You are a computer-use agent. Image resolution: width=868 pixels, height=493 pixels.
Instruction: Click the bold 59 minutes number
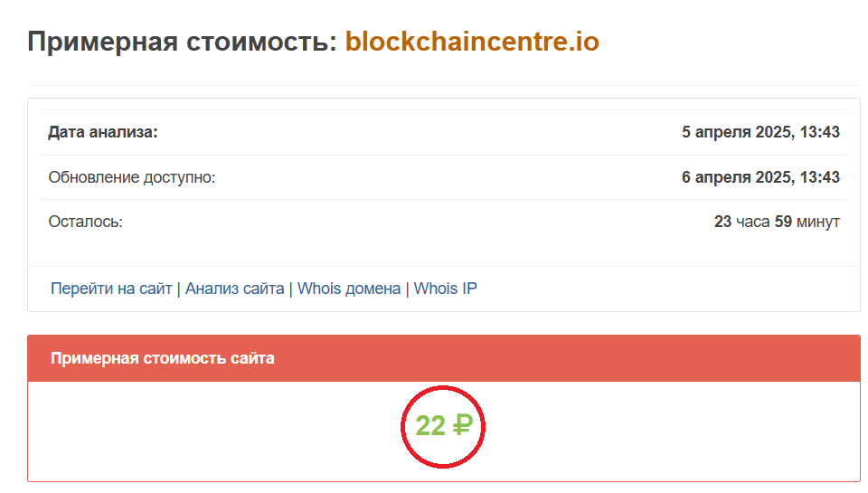click(x=783, y=222)
